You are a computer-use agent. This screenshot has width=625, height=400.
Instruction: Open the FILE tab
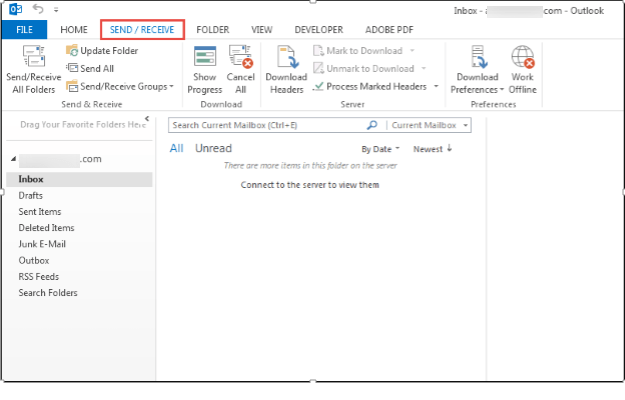(24, 29)
